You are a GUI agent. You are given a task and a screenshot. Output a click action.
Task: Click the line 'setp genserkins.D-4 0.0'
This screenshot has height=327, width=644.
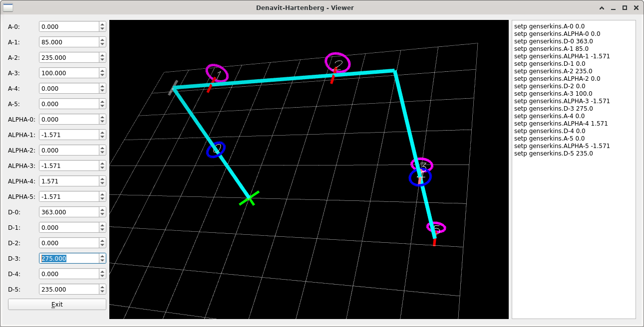click(550, 131)
